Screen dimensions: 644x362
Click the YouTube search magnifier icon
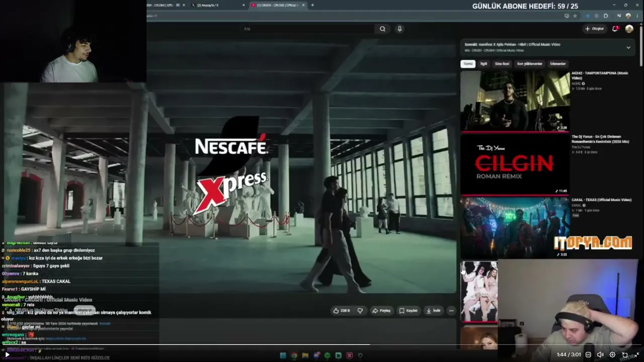point(382,29)
